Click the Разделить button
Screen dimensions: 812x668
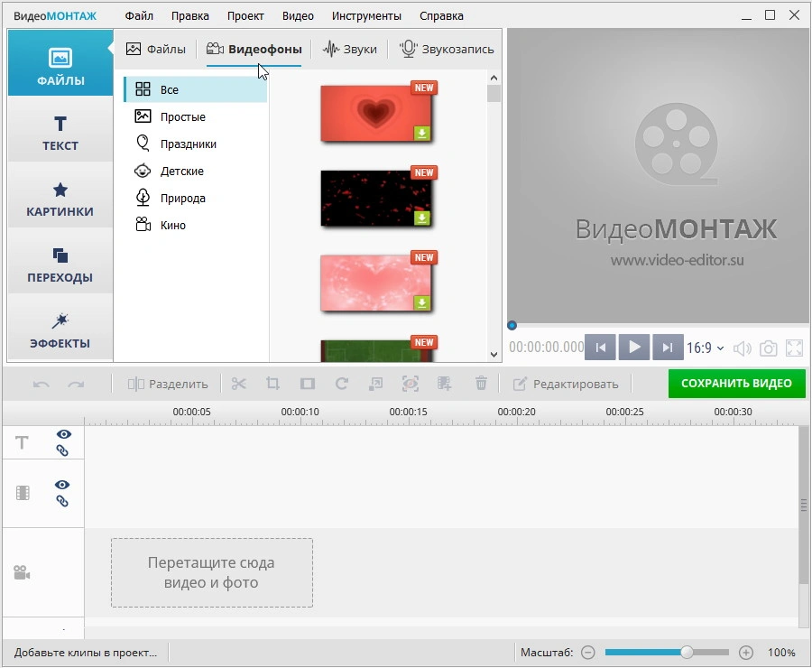click(x=168, y=384)
